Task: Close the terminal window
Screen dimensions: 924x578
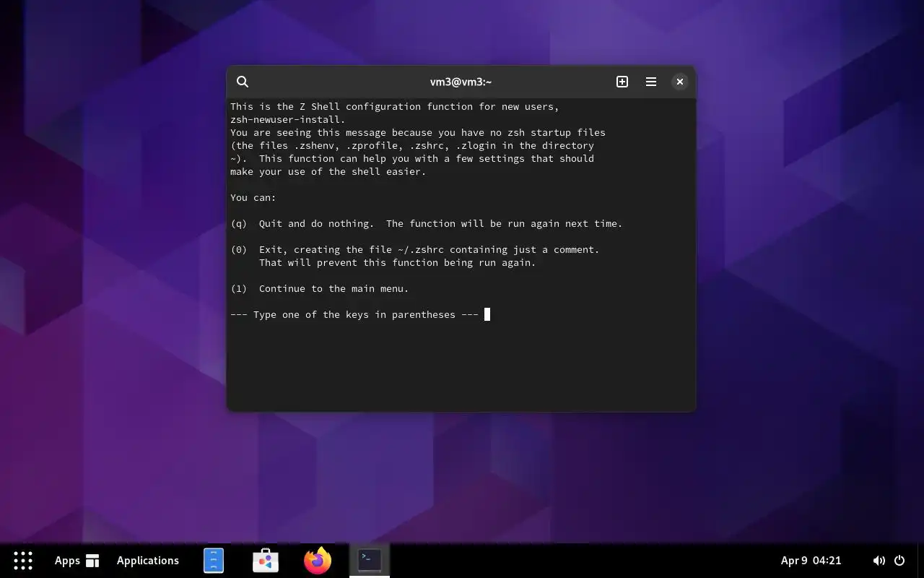Action: click(679, 82)
